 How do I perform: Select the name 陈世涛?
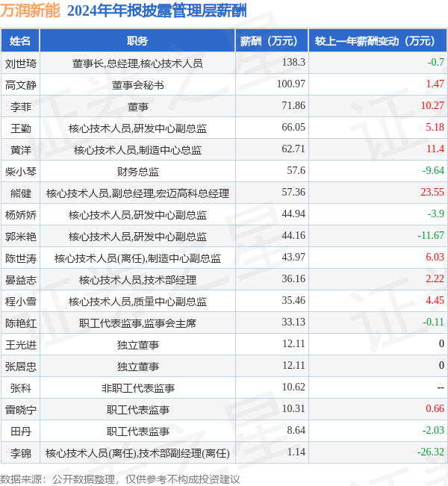(21, 258)
